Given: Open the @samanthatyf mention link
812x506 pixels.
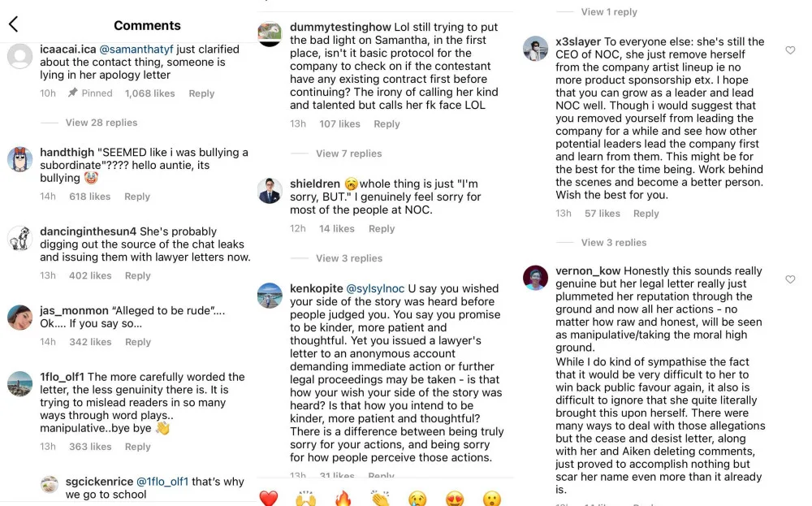Looking at the screenshot, I should click(140, 50).
